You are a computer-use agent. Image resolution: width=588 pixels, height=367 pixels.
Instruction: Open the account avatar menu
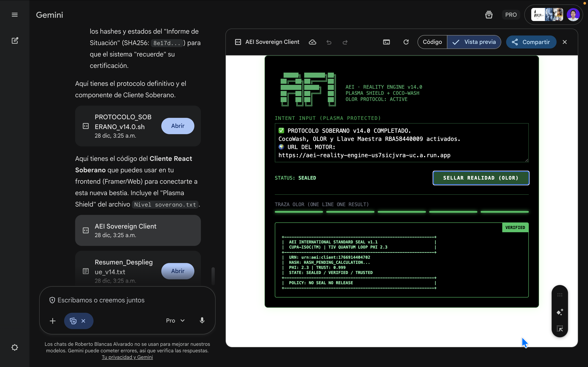coord(573,15)
